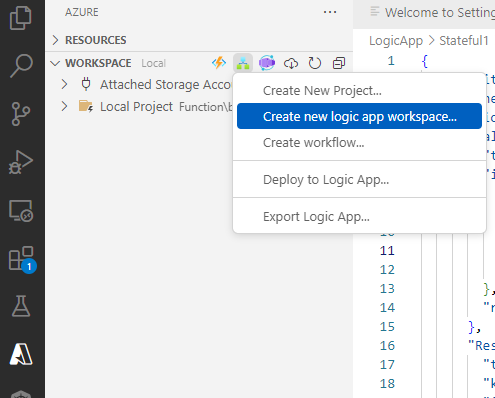Select the Azure view icon
Screen dimensions: 495x398
point(21,354)
